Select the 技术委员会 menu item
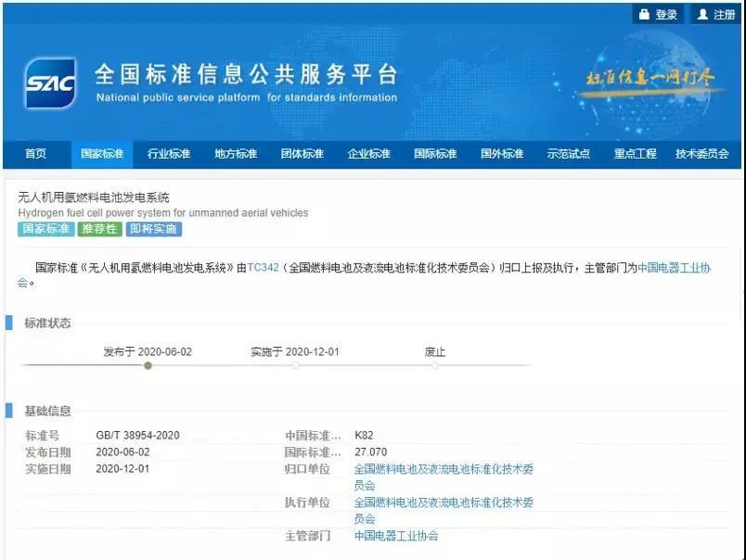 (x=701, y=154)
